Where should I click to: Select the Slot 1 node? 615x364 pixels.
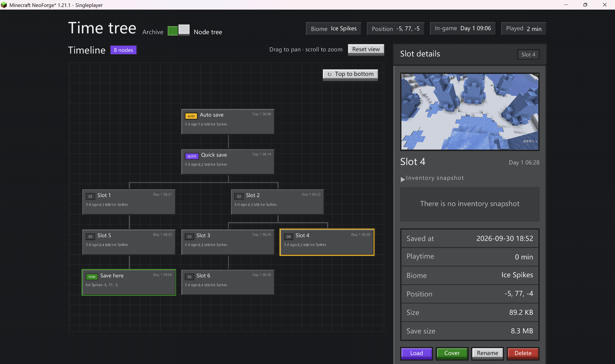coord(129,202)
